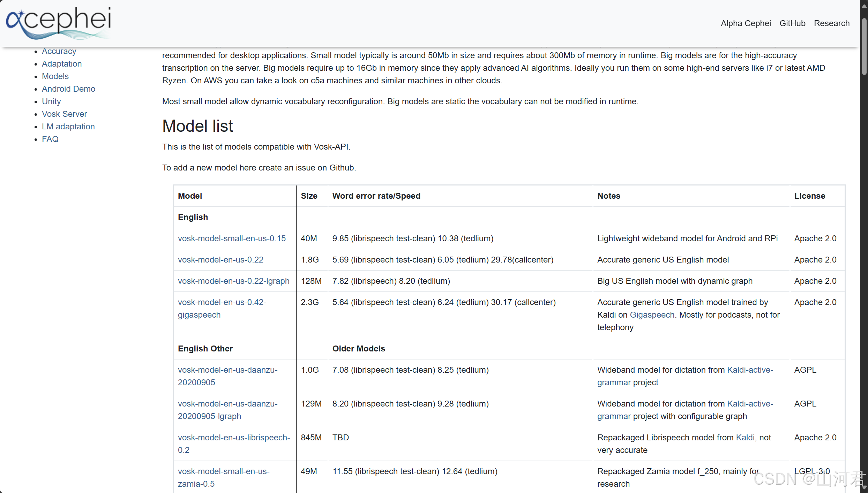Image resolution: width=868 pixels, height=493 pixels.
Task: Open the Research navigation link
Action: pyautogui.click(x=832, y=23)
